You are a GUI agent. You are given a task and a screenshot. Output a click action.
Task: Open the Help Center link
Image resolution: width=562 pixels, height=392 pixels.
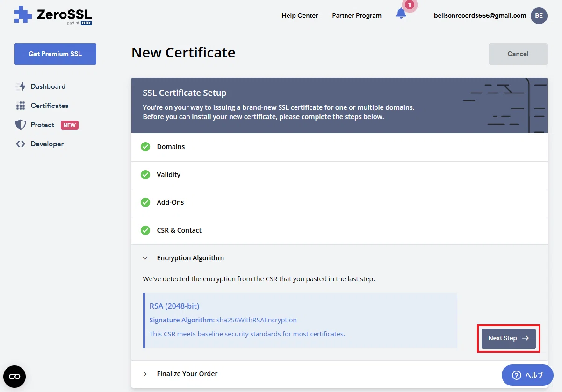[300, 15]
